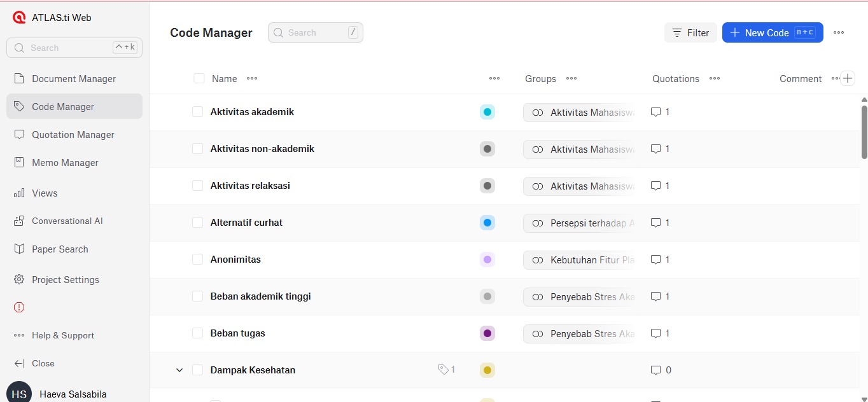Click cyan color swatch of Aktivitas akademik

click(487, 113)
